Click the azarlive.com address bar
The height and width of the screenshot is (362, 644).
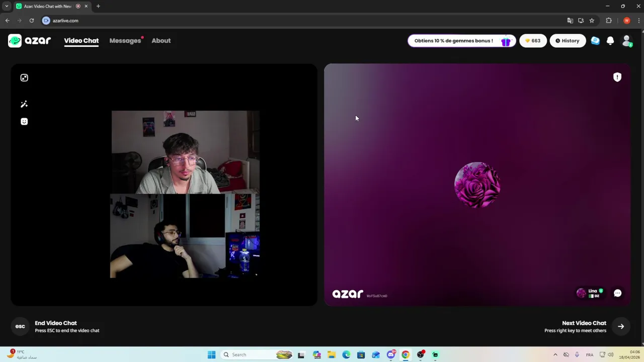[302, 21]
